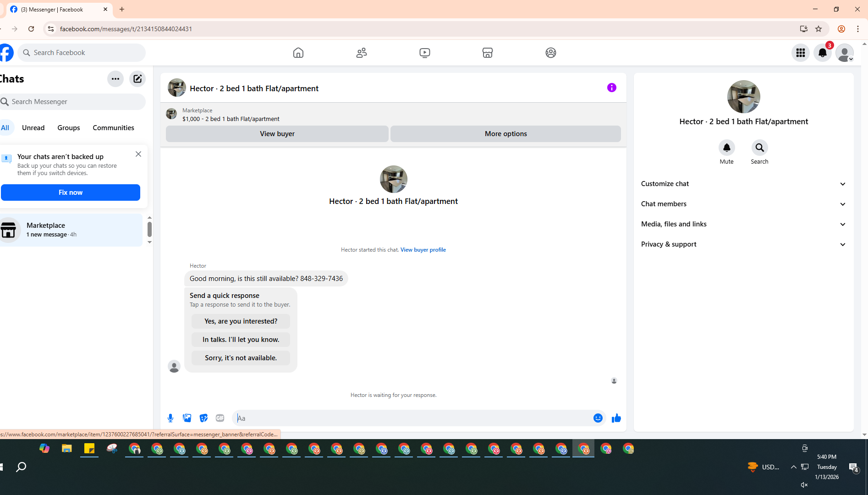868x495 pixels.
Task: Open the Video icon in top navigation
Action: click(x=425, y=53)
